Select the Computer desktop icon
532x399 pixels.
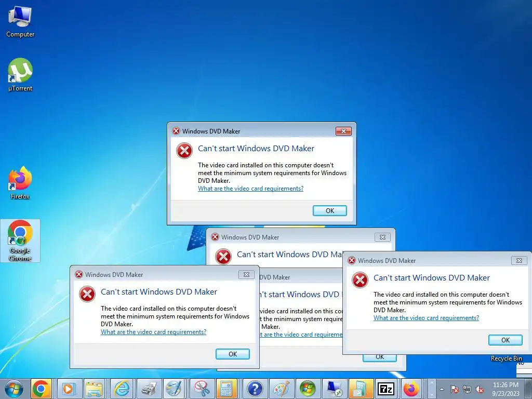click(20, 22)
